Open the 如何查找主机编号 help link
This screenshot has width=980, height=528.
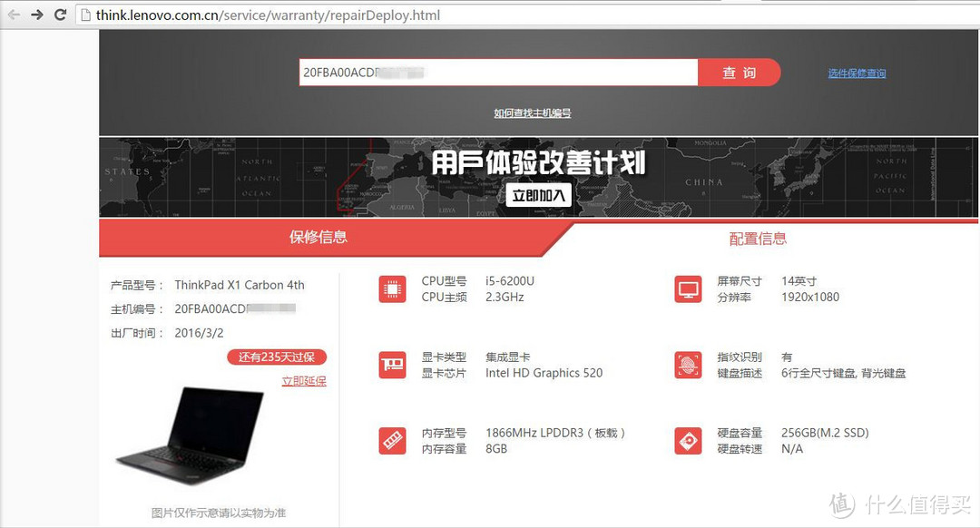point(533,113)
